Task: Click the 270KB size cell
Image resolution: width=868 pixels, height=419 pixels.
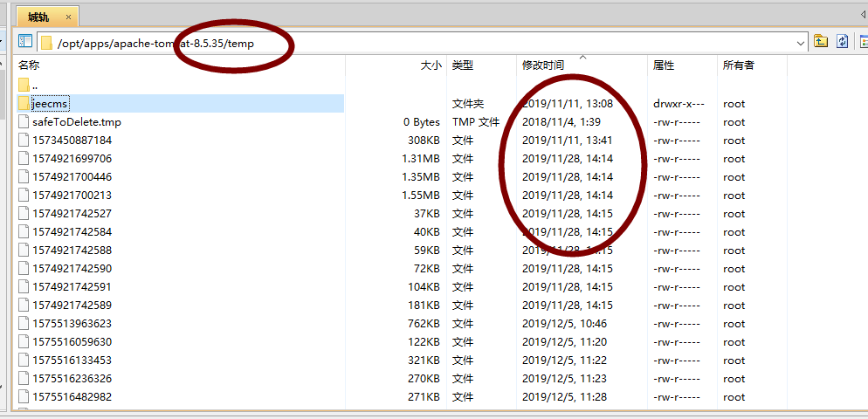Action: coord(424,379)
